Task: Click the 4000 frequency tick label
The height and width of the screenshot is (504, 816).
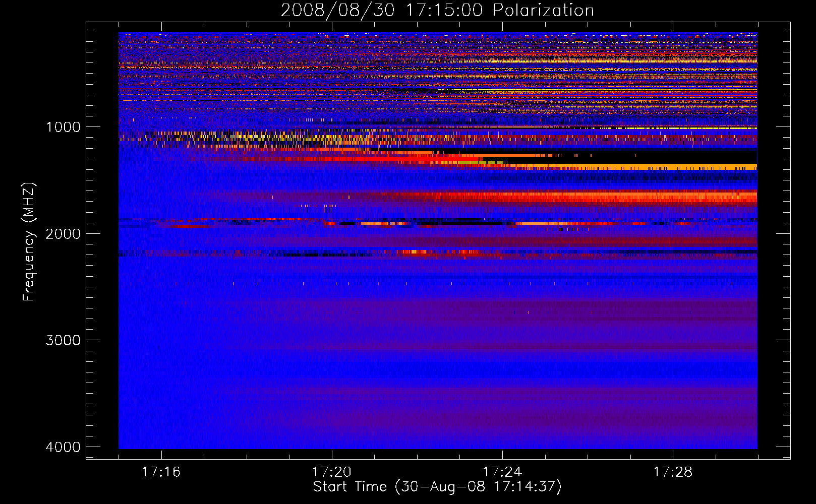Action: pos(63,447)
